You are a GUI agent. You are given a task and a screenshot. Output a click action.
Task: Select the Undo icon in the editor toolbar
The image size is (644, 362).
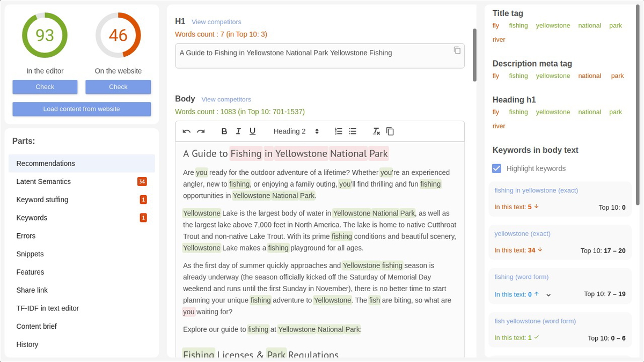(186, 131)
